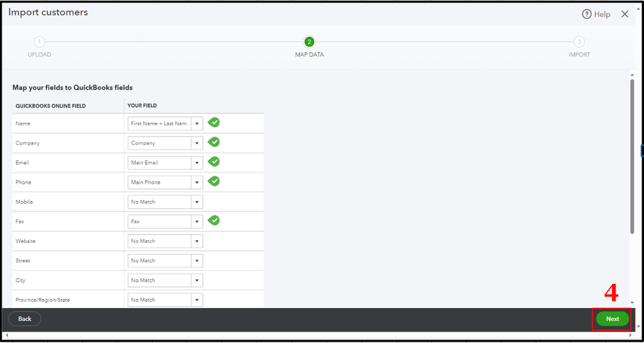Go to step 1 Upload circle

(x=39, y=42)
